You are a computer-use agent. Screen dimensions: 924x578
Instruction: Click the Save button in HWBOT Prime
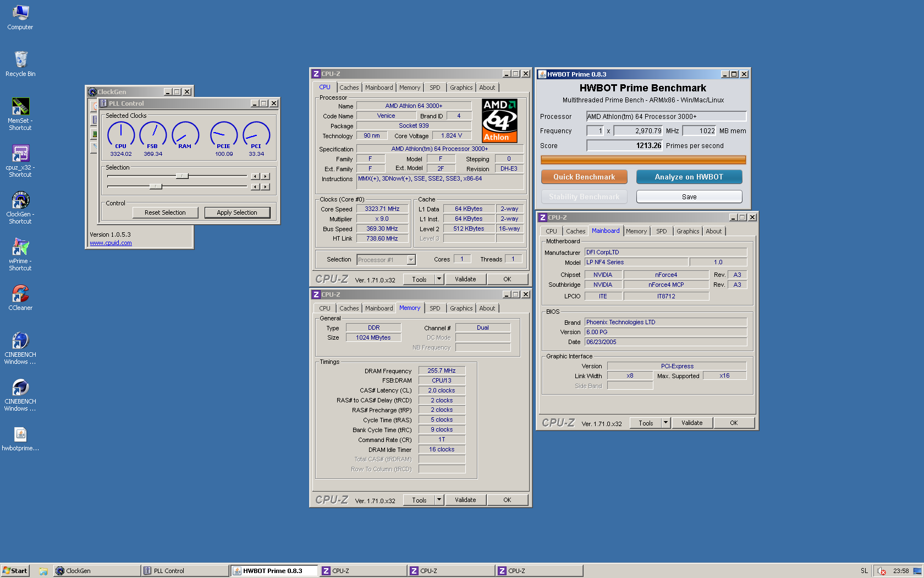[689, 197]
